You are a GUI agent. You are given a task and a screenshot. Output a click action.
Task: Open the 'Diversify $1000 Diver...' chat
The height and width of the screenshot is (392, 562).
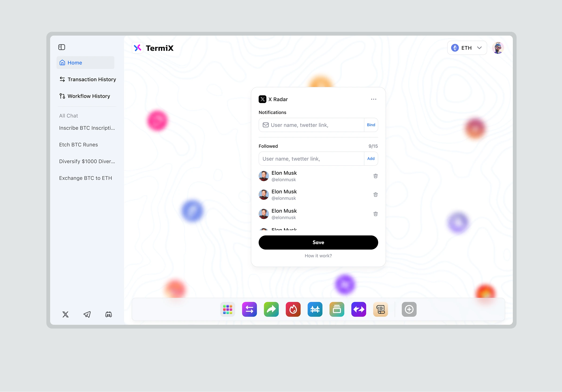point(87,161)
